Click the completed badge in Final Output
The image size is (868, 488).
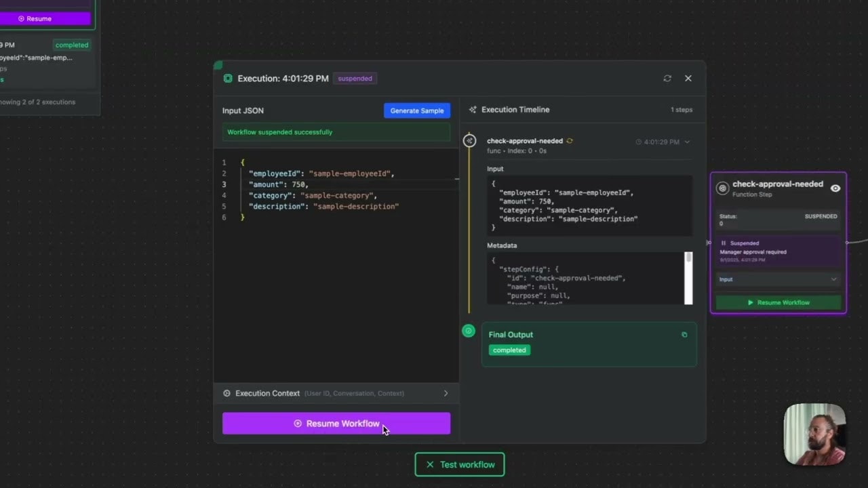[x=509, y=350]
